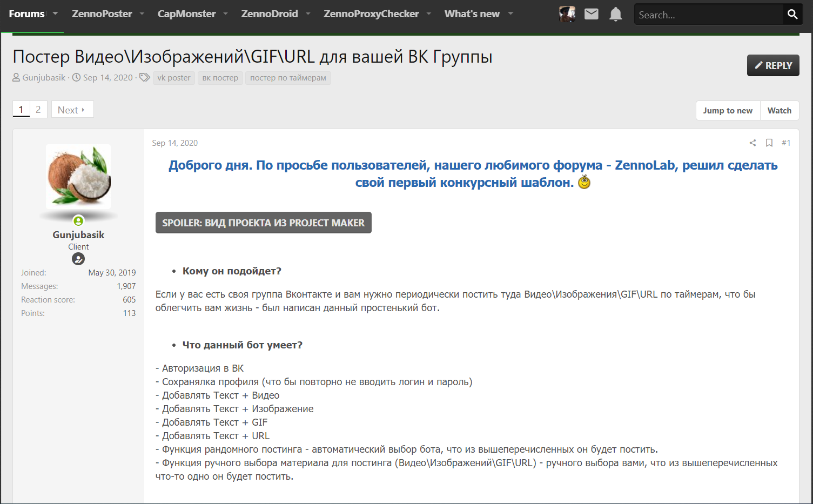Click the Next page button
The image size is (813, 504).
pyautogui.click(x=72, y=110)
